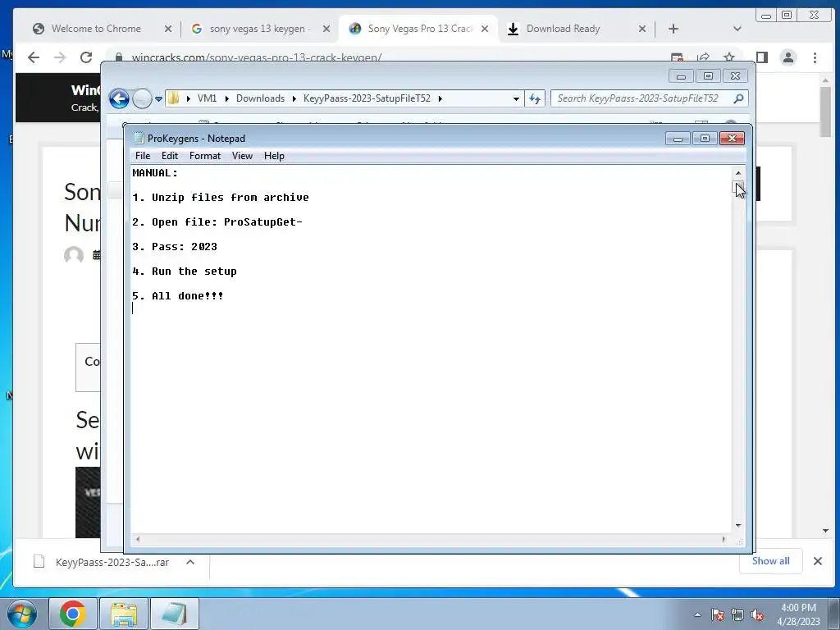Click Notepad title bar icon
The height and width of the screenshot is (630, 840).
(139, 138)
